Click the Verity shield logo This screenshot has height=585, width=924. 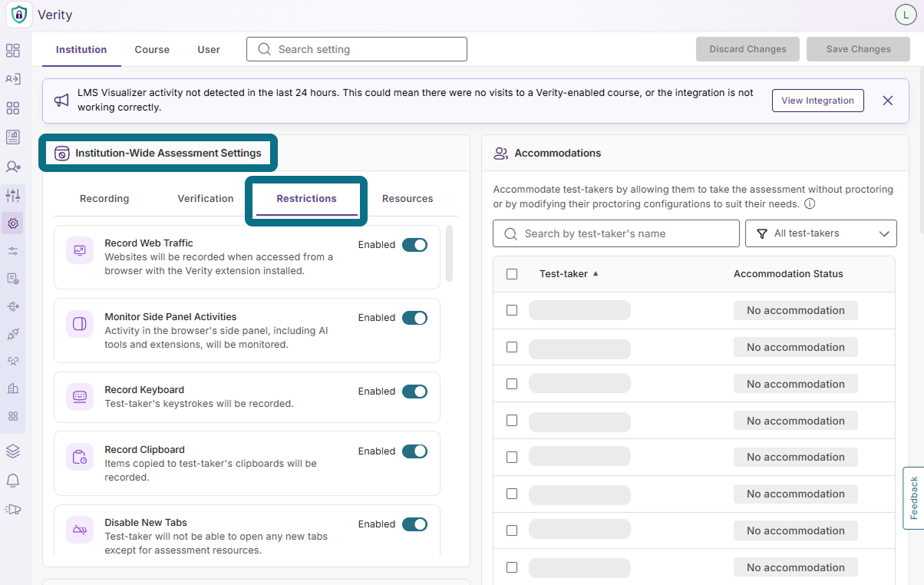pyautogui.click(x=18, y=15)
